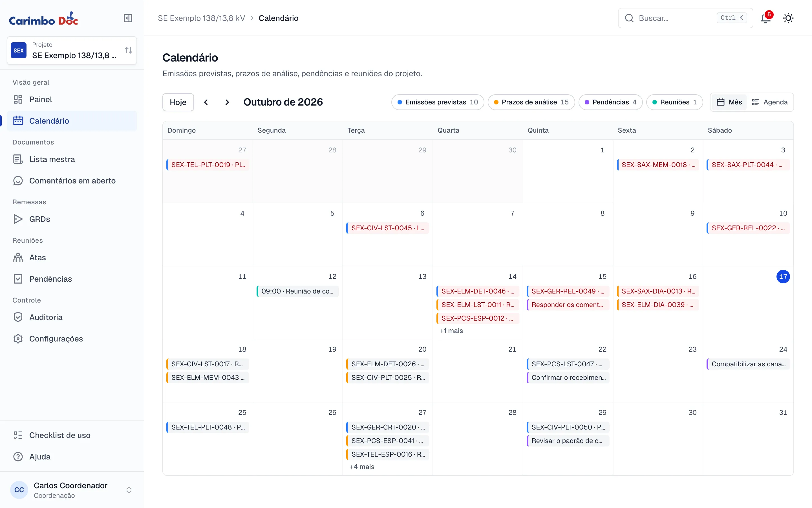Toggle light/dark theme sun icon
This screenshot has width=812, height=508.
click(788, 18)
